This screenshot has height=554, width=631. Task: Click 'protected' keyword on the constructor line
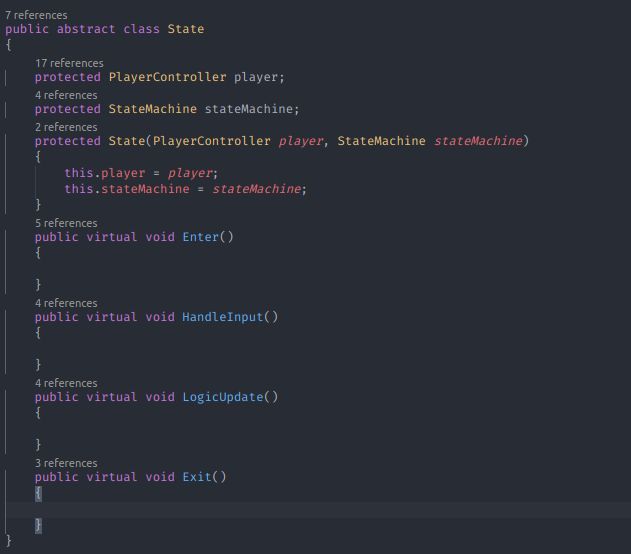tap(68, 141)
